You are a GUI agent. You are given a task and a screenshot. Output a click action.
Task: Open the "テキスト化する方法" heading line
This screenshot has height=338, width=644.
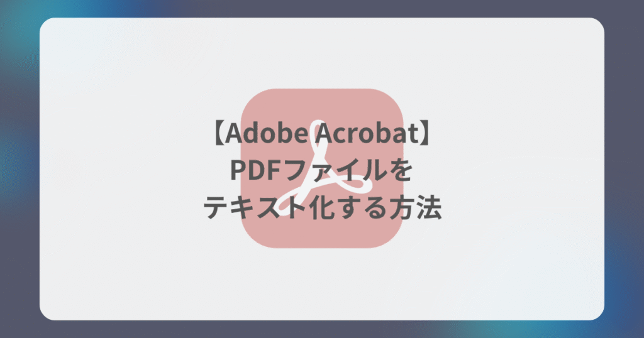tap(323, 208)
